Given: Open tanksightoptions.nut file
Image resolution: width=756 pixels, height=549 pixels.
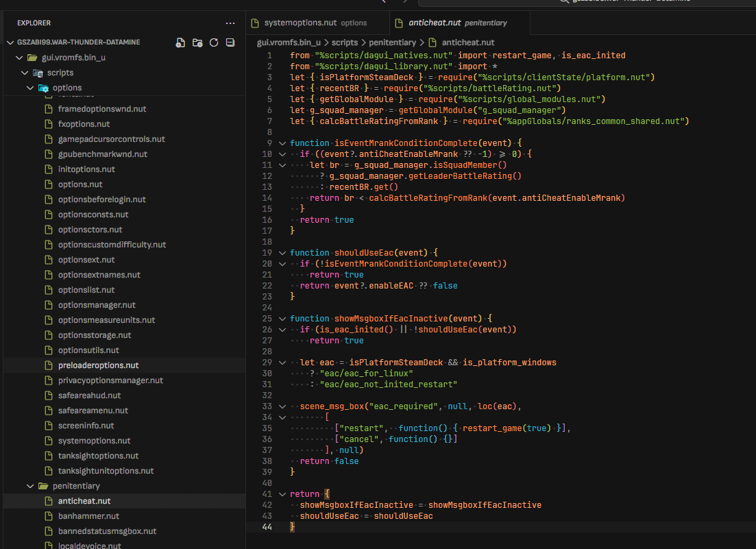Looking at the screenshot, I should 124,456.
